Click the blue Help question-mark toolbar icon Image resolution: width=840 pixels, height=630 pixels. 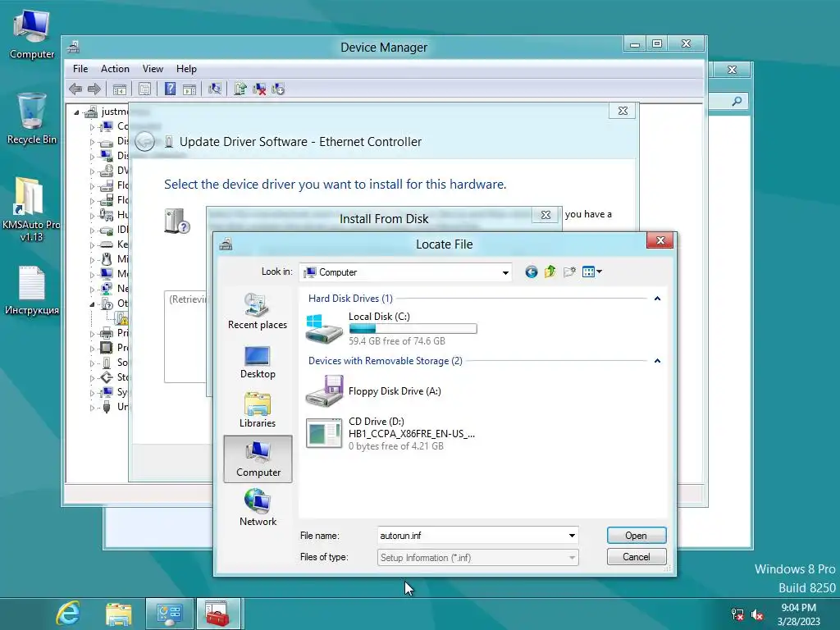170,89
